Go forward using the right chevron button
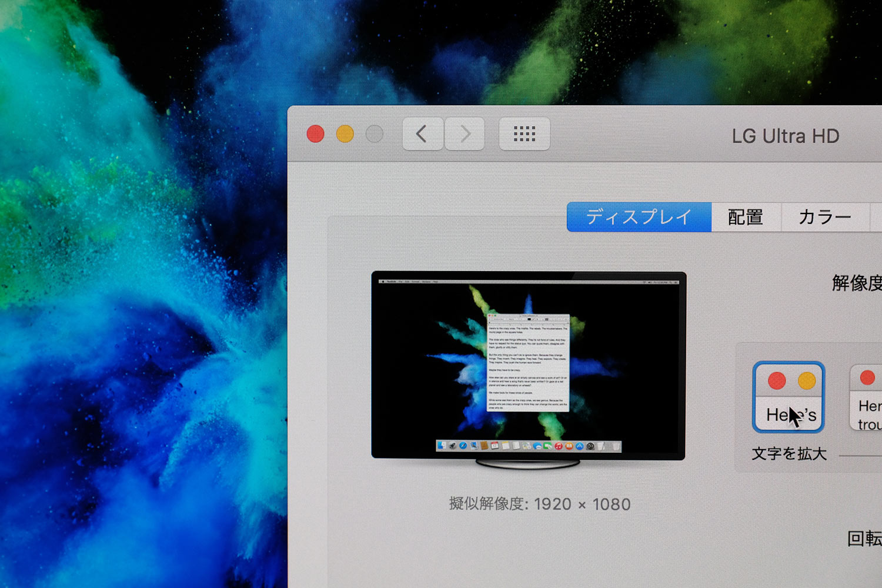 (465, 134)
